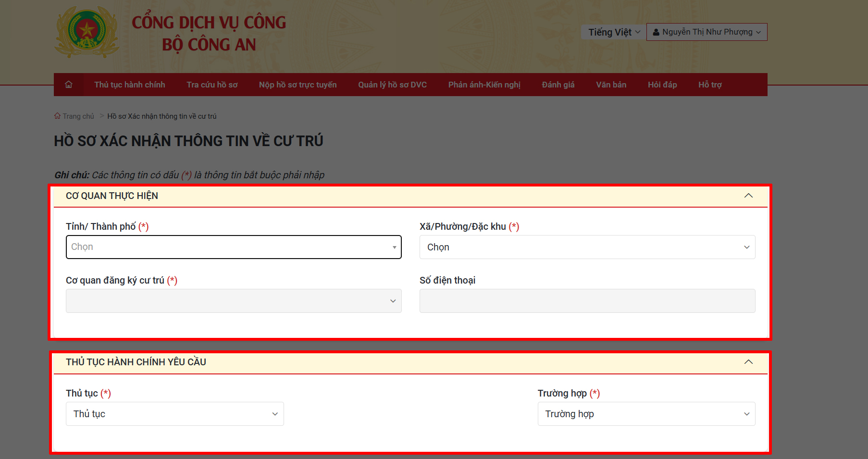868x459 pixels.
Task: Open the Tiếng Việt language selector
Action: pos(613,32)
